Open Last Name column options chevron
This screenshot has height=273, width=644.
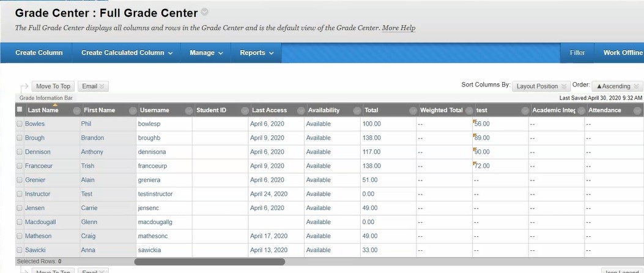[x=77, y=111]
